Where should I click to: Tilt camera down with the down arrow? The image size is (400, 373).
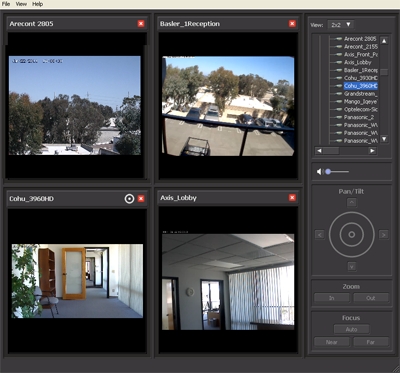pos(352,266)
